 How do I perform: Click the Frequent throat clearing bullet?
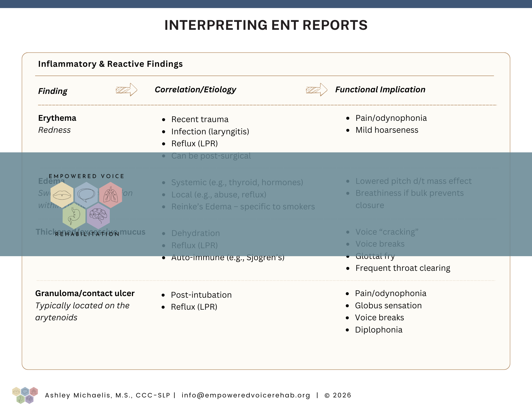pos(403,268)
